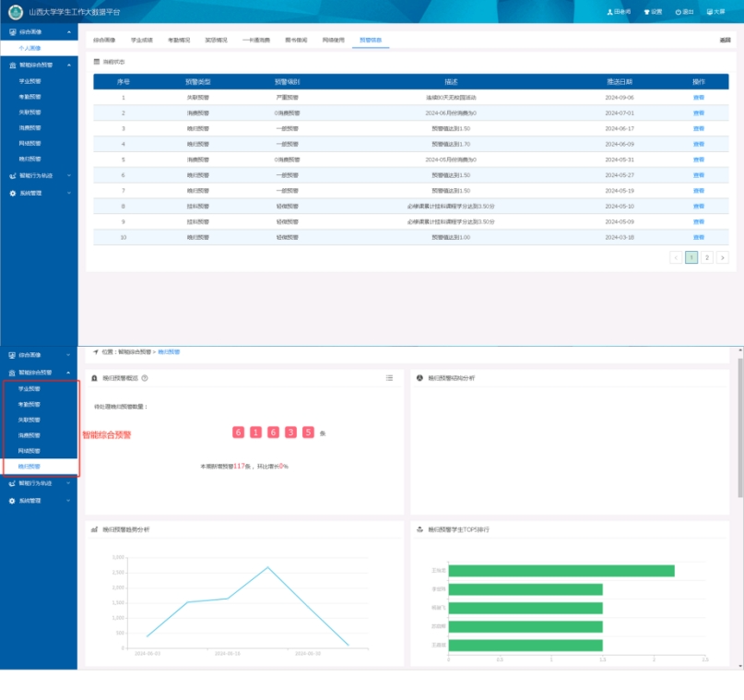
Task: Select 个人画像 in the sidebar
Action: [30, 48]
